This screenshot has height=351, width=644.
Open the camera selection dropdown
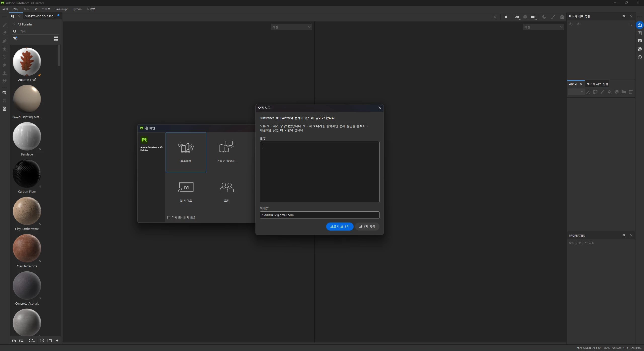pyautogui.click(x=534, y=17)
